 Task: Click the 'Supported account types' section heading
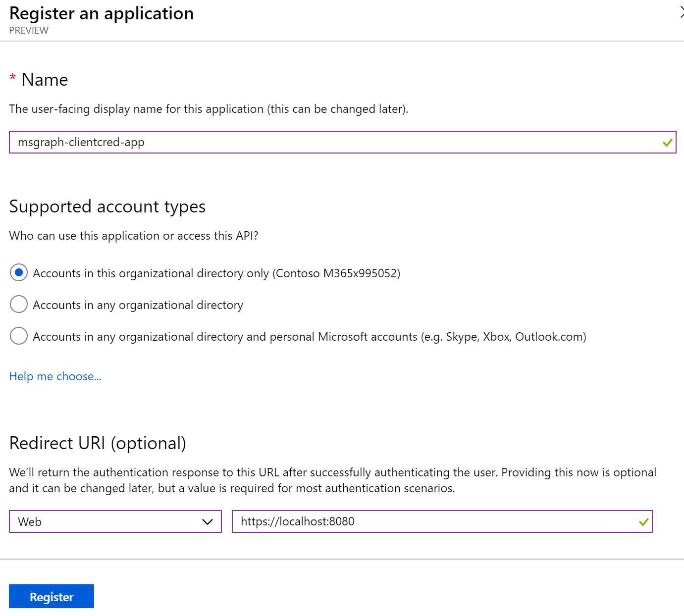[x=107, y=206]
